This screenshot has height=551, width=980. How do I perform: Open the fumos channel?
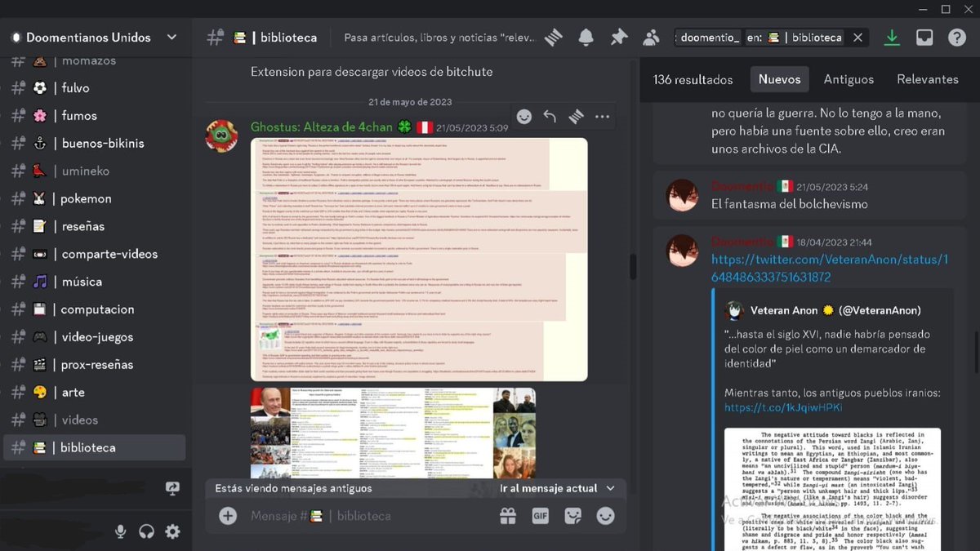tap(95, 116)
